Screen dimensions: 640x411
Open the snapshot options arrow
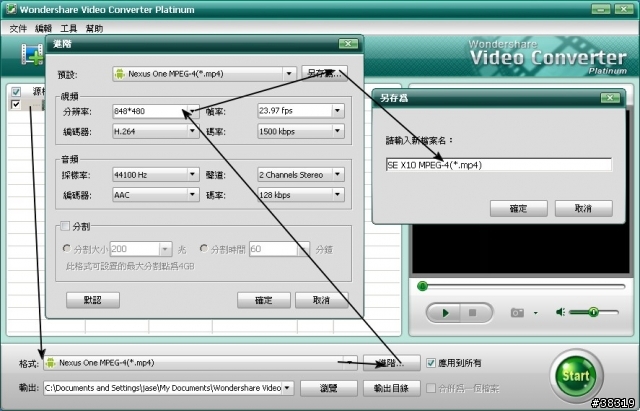tap(536, 313)
